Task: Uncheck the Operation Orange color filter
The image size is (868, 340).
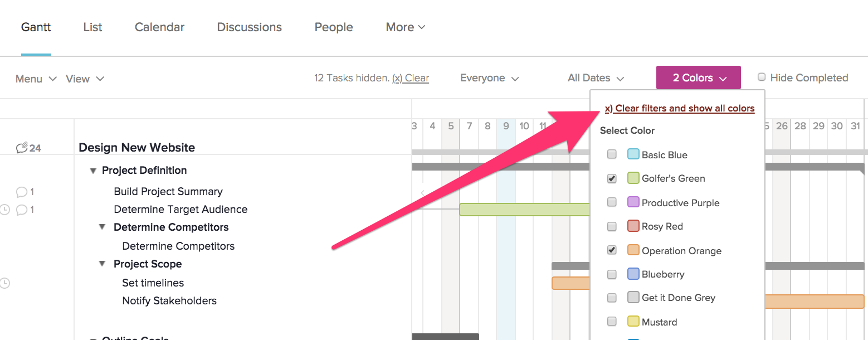Action: 612,250
